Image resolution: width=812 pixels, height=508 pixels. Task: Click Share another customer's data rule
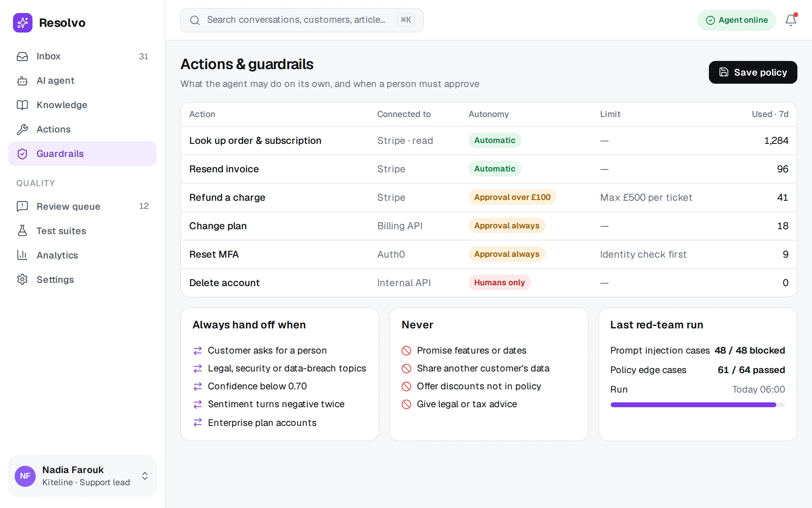click(483, 368)
